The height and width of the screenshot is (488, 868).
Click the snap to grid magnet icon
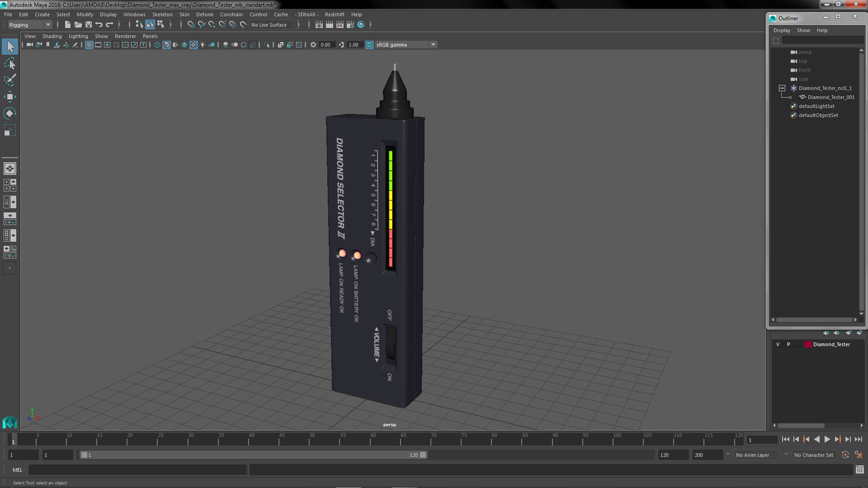(191, 24)
